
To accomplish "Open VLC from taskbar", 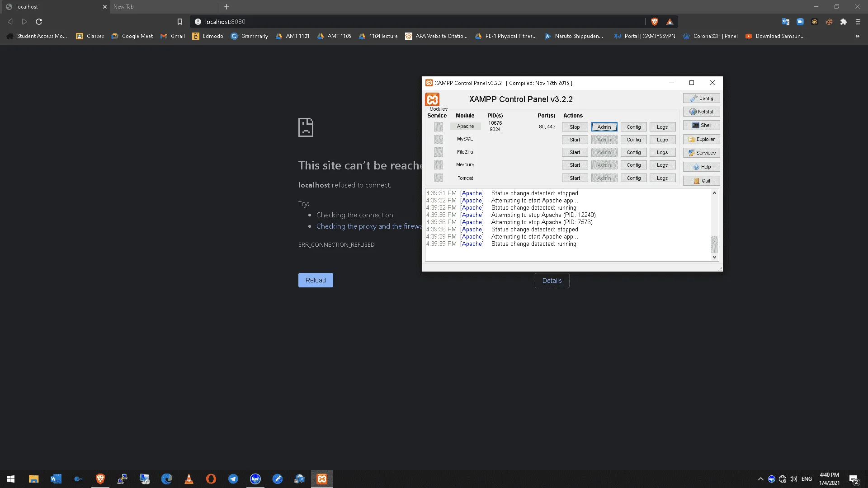I will [x=189, y=479].
